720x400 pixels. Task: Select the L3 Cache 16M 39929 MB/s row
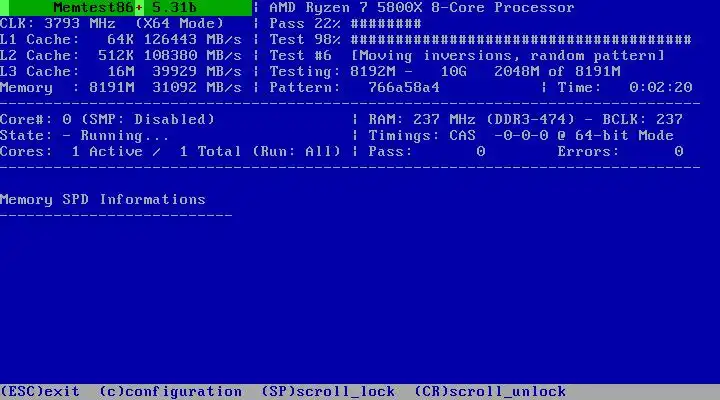[x=121, y=72]
